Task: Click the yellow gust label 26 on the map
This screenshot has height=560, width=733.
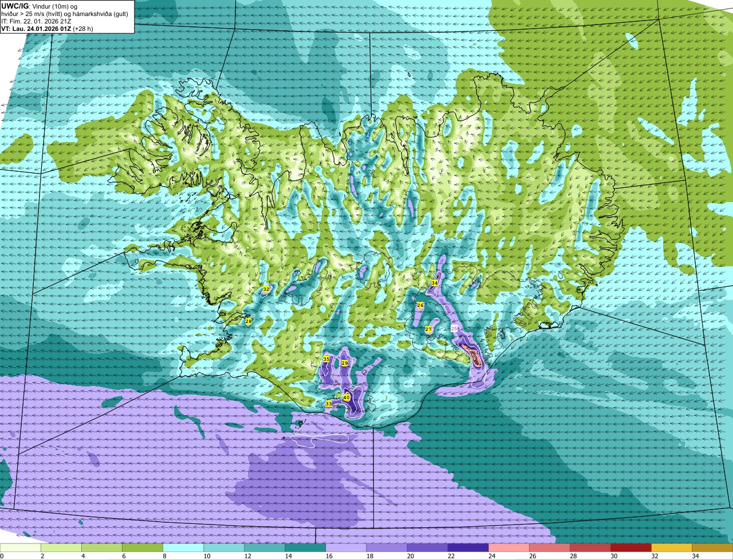Action: (420, 305)
